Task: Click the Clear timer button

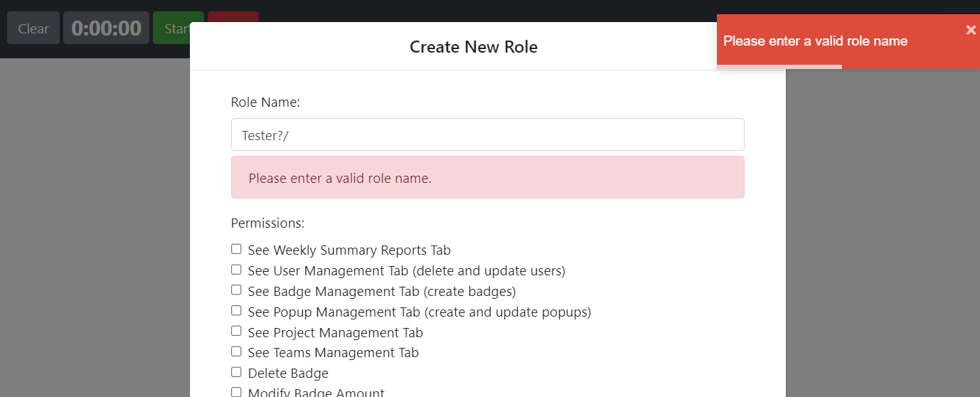Action: (x=33, y=28)
